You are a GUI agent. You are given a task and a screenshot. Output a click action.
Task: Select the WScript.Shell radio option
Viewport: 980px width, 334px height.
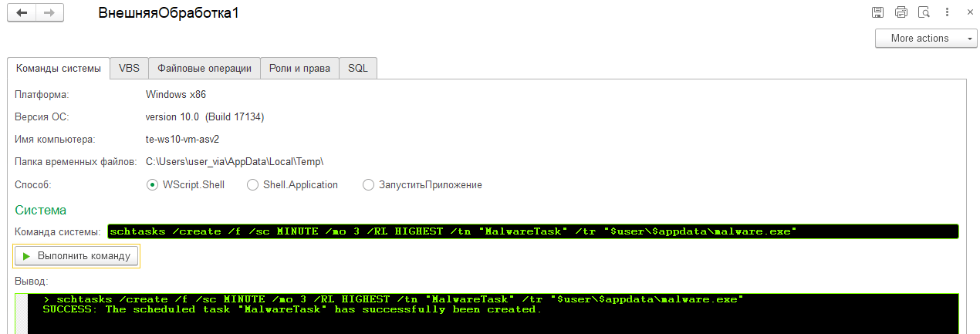click(x=152, y=185)
